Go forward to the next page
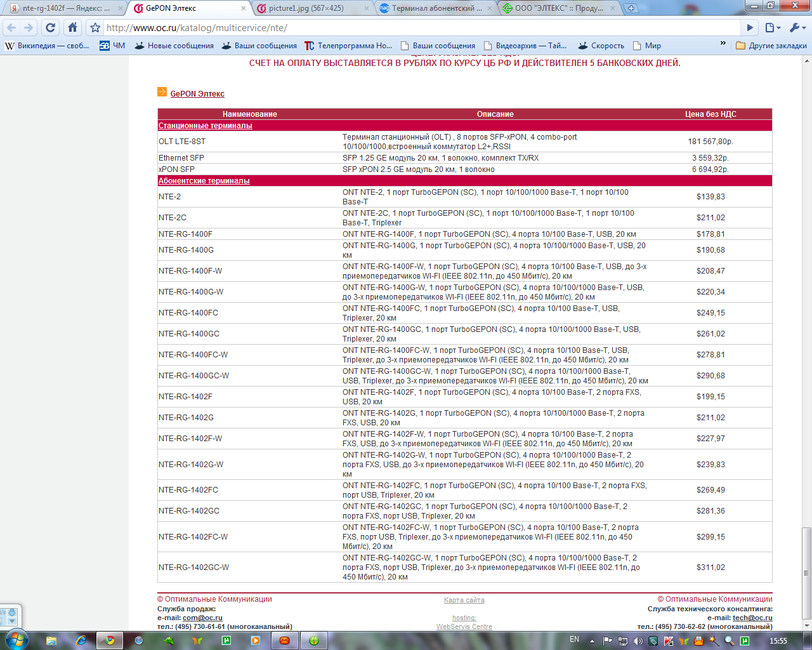This screenshot has width=812, height=650. (29, 28)
